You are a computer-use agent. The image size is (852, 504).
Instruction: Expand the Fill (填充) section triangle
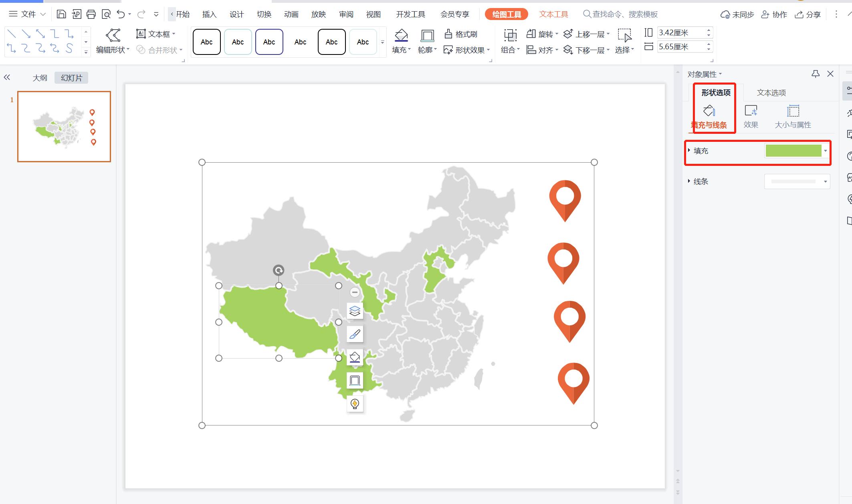pyautogui.click(x=689, y=151)
